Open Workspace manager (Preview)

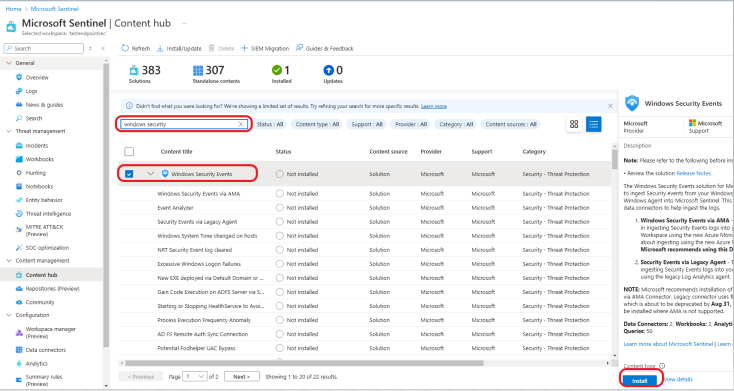coord(50,332)
